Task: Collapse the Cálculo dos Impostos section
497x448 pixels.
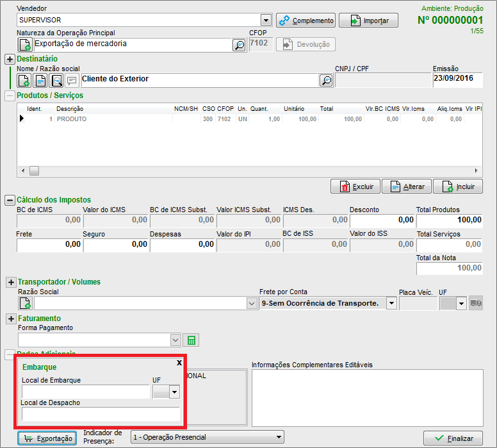Action: coord(10,199)
